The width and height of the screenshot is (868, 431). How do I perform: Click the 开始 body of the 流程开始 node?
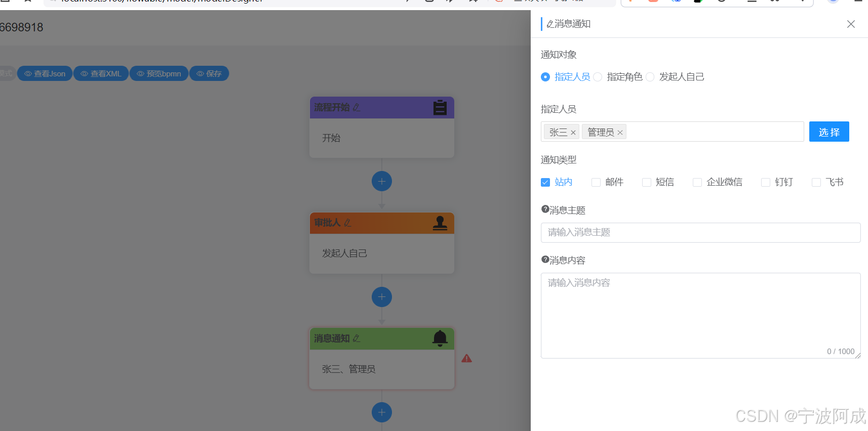[x=382, y=138]
